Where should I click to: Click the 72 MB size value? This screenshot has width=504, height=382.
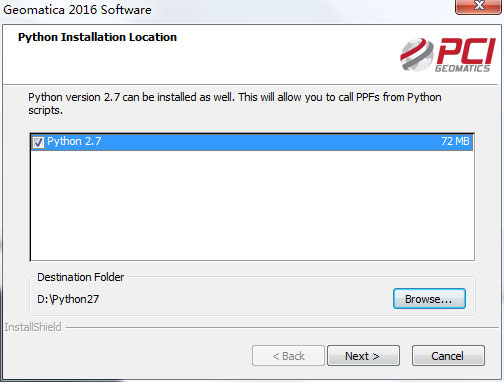coord(455,141)
